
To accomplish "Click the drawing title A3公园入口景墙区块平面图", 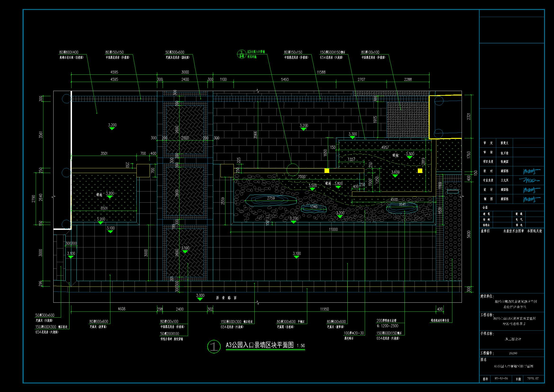I will [x=259, y=345].
